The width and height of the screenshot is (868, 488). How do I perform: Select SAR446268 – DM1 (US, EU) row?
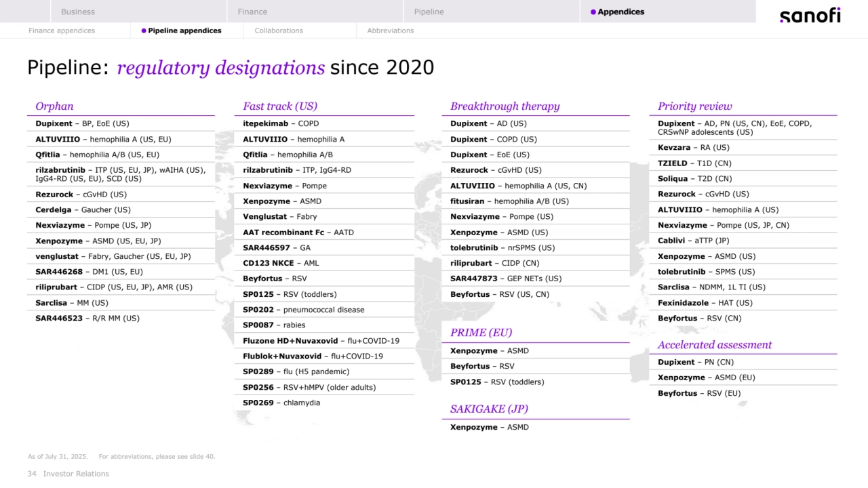[121, 272]
